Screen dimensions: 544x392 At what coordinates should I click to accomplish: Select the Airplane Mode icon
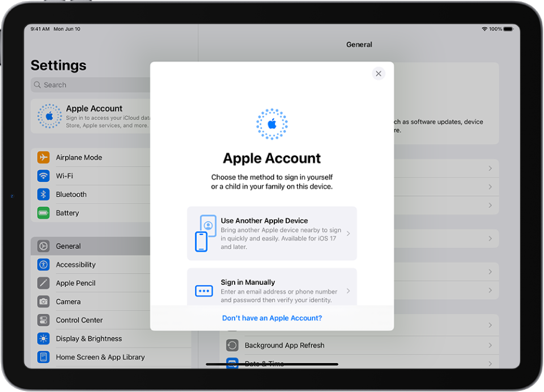point(44,157)
